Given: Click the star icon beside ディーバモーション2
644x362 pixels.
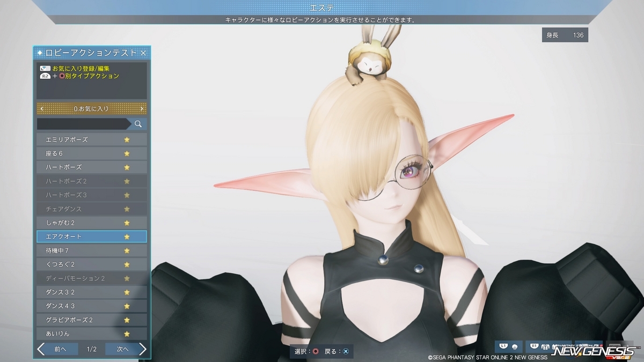Looking at the screenshot, I should 127,278.
